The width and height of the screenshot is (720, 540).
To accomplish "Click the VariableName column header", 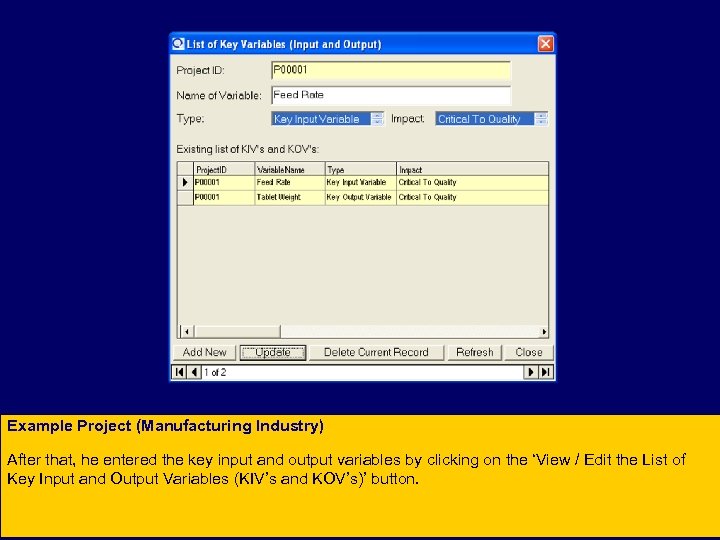I will point(290,169).
